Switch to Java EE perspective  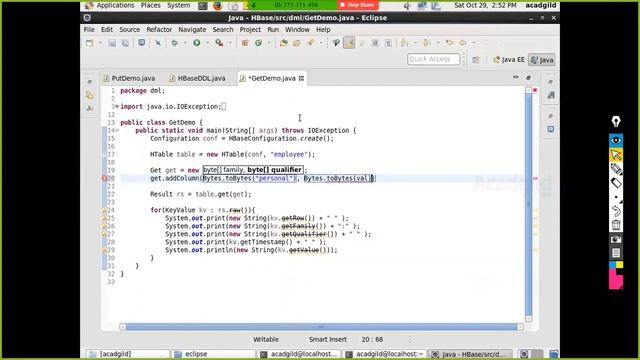509,60
